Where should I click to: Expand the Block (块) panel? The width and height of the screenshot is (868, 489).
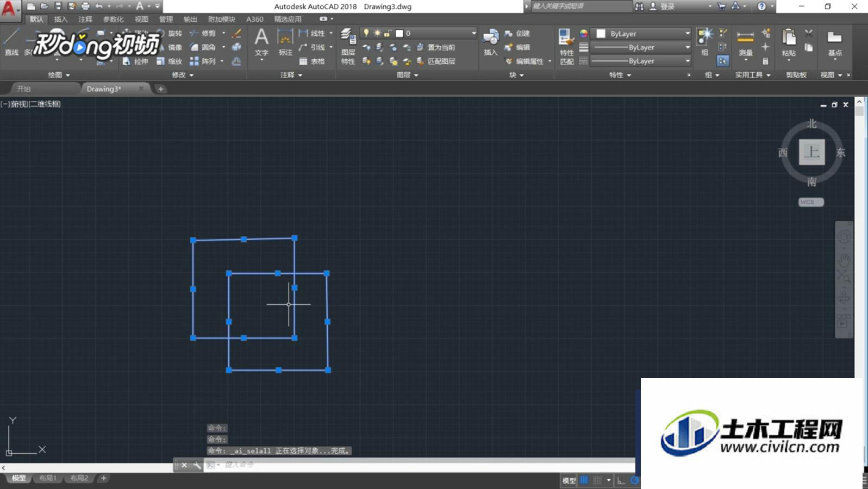click(x=516, y=75)
